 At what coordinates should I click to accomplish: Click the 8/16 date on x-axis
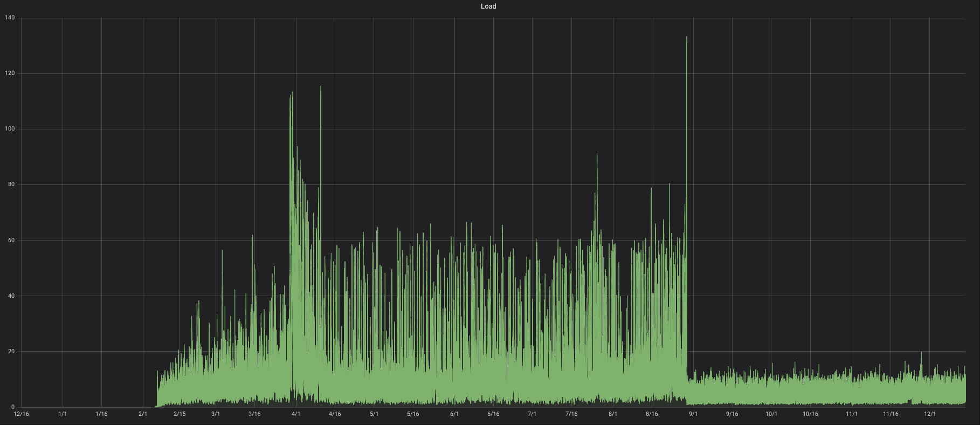[652, 414]
